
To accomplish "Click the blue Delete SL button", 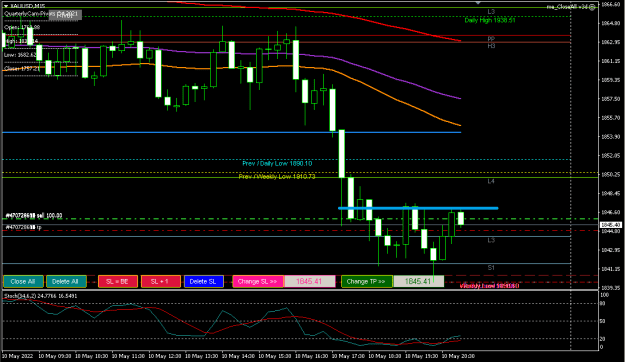I will (204, 281).
